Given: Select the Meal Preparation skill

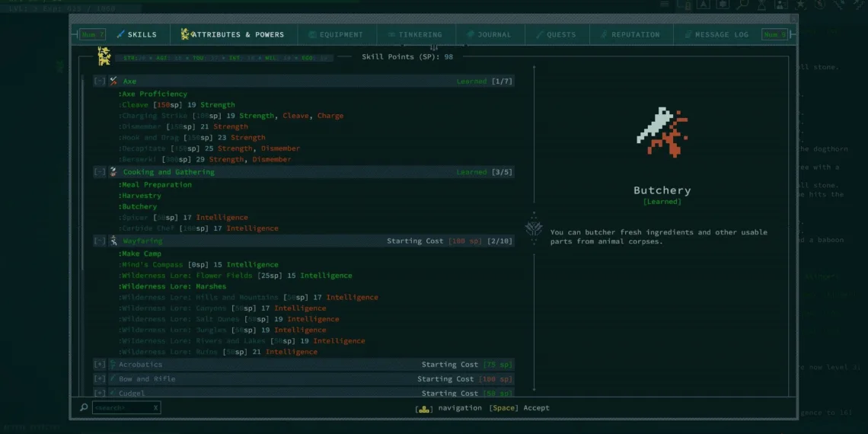Looking at the screenshot, I should 155,185.
